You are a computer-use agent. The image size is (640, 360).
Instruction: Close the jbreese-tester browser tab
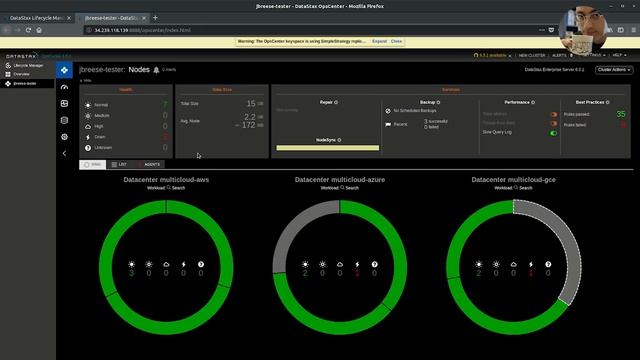coord(144,18)
